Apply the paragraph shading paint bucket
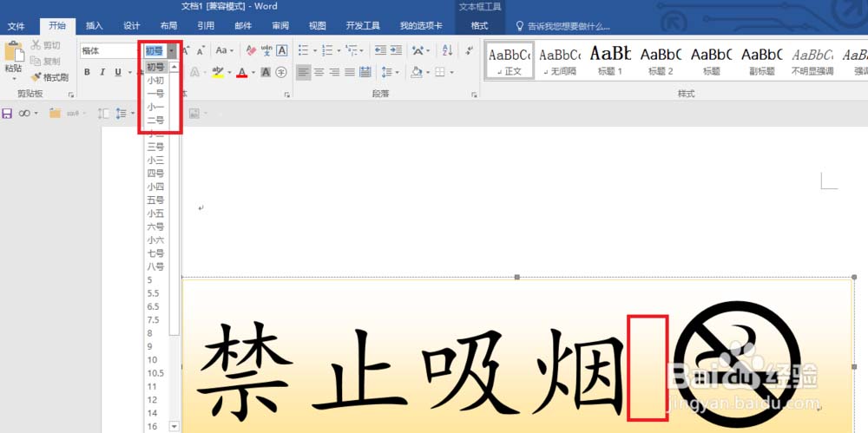 point(417,72)
